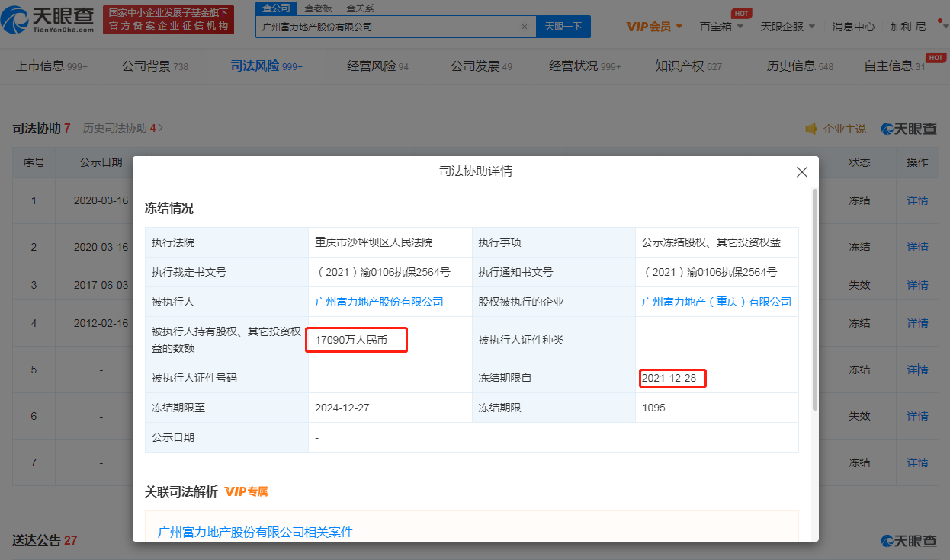Open 消息中心
950x560 pixels.
tap(853, 27)
